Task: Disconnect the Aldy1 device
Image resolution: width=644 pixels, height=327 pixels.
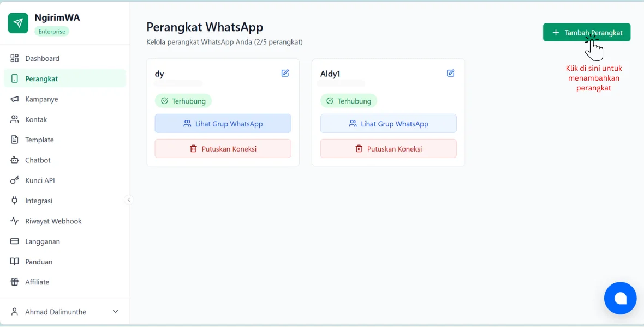Action: (x=389, y=149)
